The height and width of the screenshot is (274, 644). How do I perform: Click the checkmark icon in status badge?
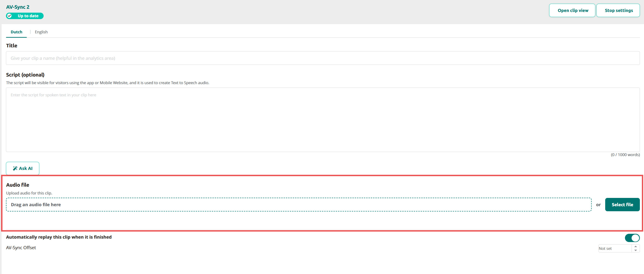pos(9,16)
